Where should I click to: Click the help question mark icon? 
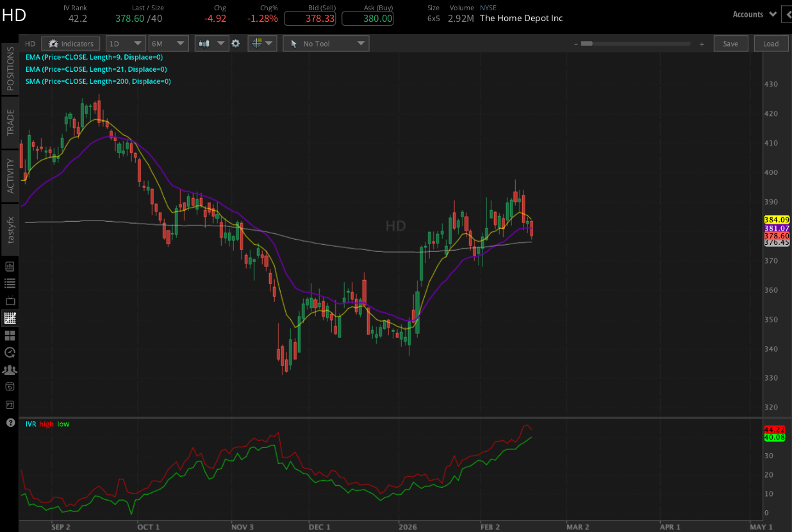10,422
